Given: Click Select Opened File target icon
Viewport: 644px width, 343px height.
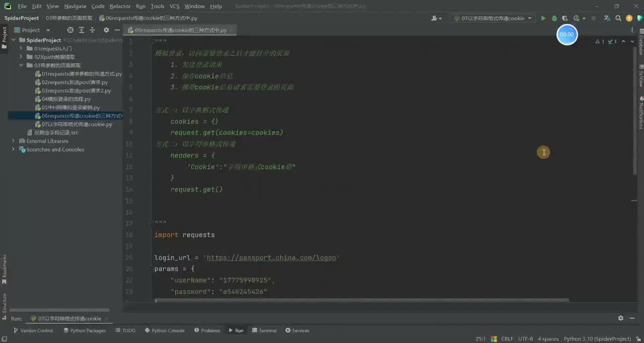Looking at the screenshot, I should 70,30.
